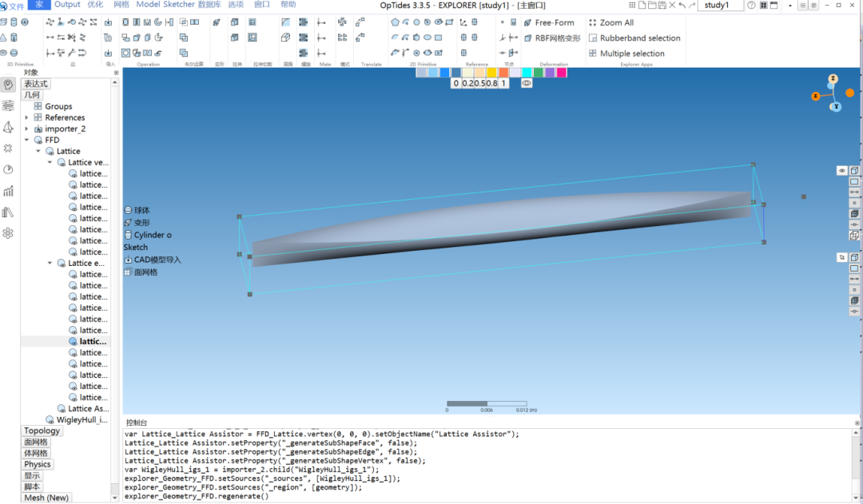Toggle the eye icon at viewport right edge
Screen dimensions: 863x504
click(841, 171)
